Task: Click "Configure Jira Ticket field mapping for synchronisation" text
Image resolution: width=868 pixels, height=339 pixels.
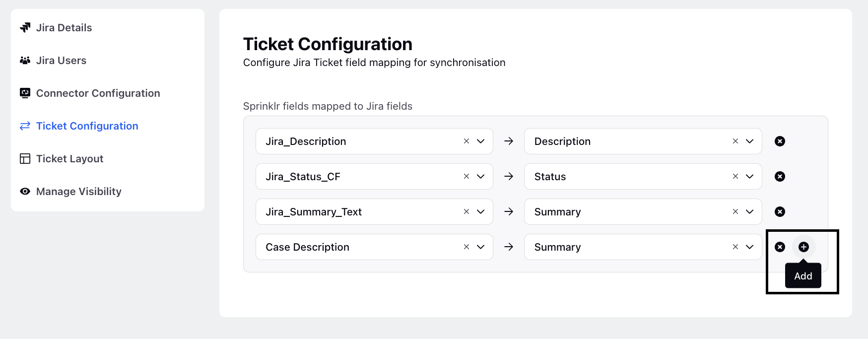Action: click(x=374, y=63)
